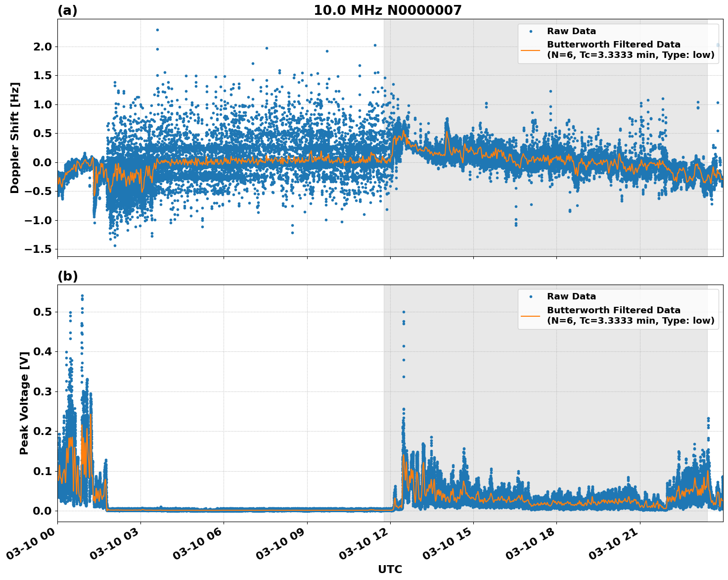The image size is (728, 580).
Task: Click the blue Raw Data marker in panel (a) legend
Action: tap(531, 32)
